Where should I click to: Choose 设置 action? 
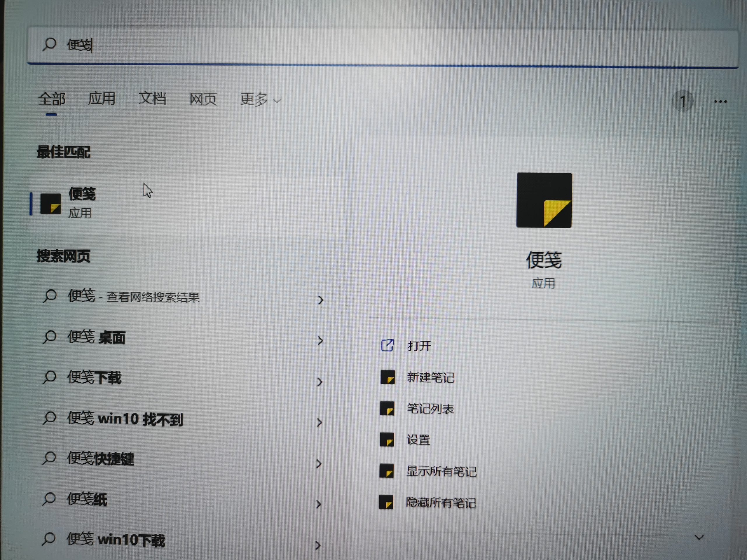click(x=418, y=440)
